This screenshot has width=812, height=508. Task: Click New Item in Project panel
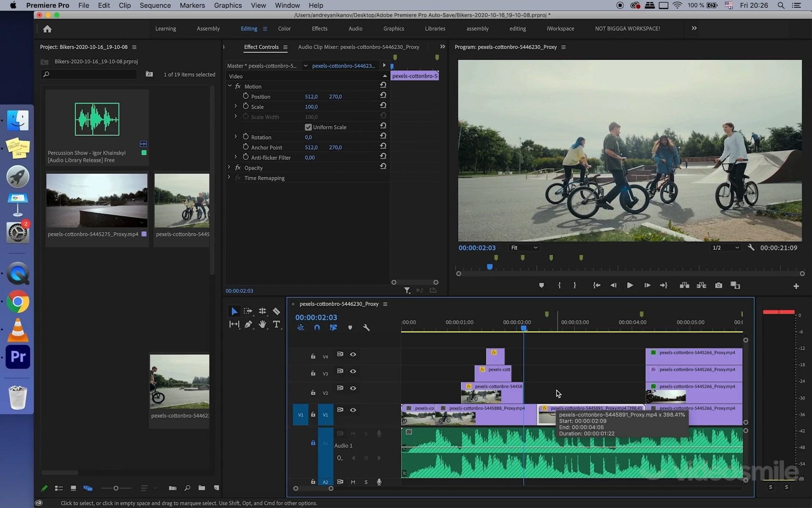coord(217,488)
